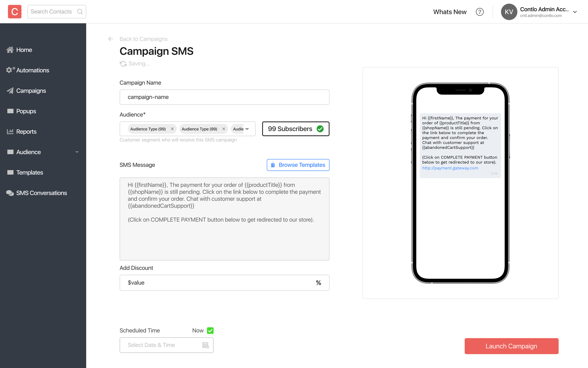Click the Campaign Name input field
This screenshot has width=588, height=368.
(x=224, y=97)
